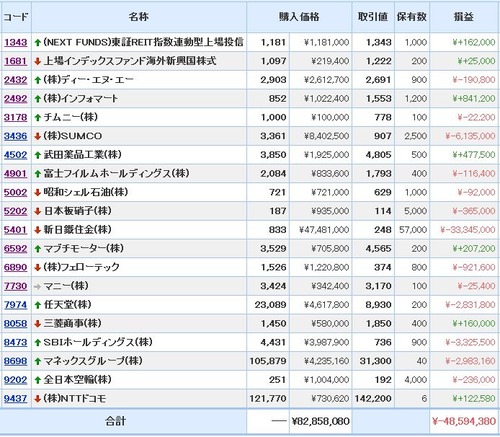Click the 取引値 column header
The image size is (500, 437).
(x=373, y=17)
